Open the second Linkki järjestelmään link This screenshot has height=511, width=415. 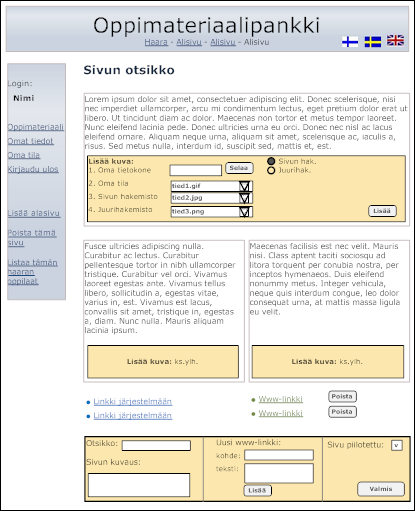(133, 416)
